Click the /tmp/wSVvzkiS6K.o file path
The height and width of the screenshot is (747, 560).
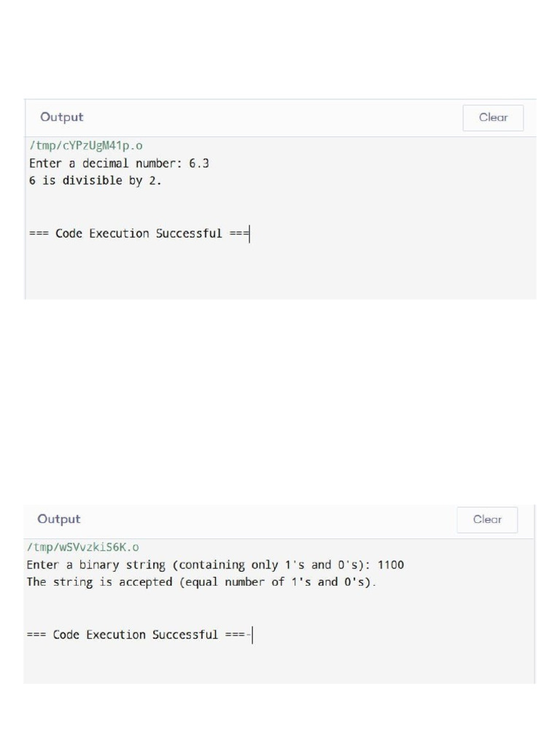[x=82, y=547]
